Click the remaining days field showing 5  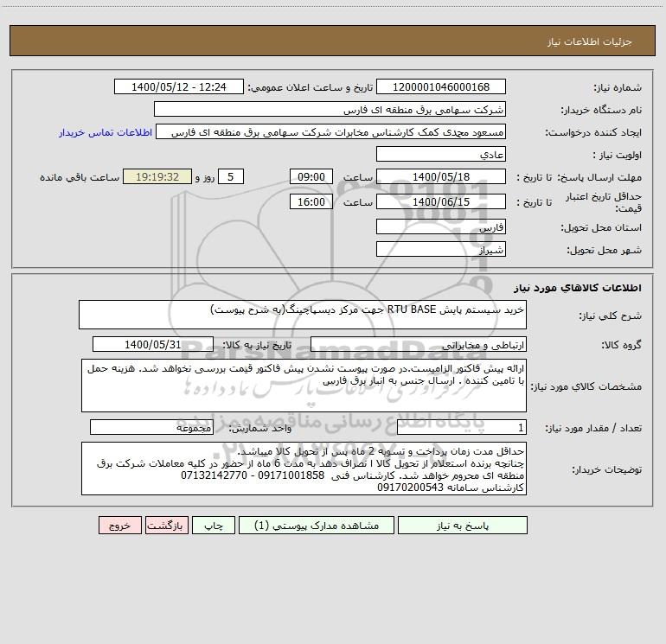click(231, 176)
